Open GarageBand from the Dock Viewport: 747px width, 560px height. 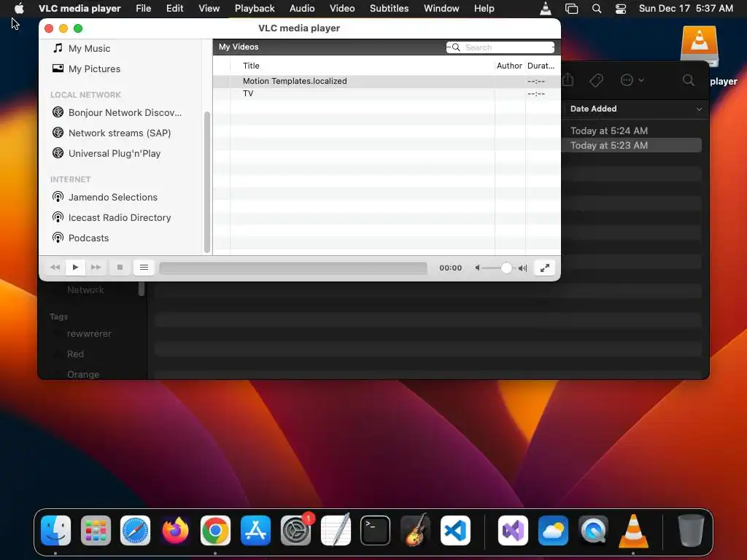coord(415,531)
